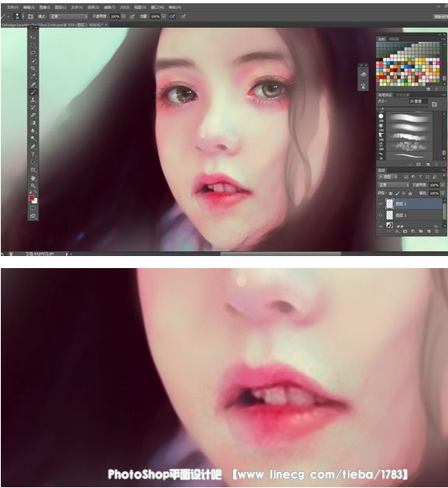Open the layer filter type dropdown
448x488 pixels.
(x=388, y=177)
